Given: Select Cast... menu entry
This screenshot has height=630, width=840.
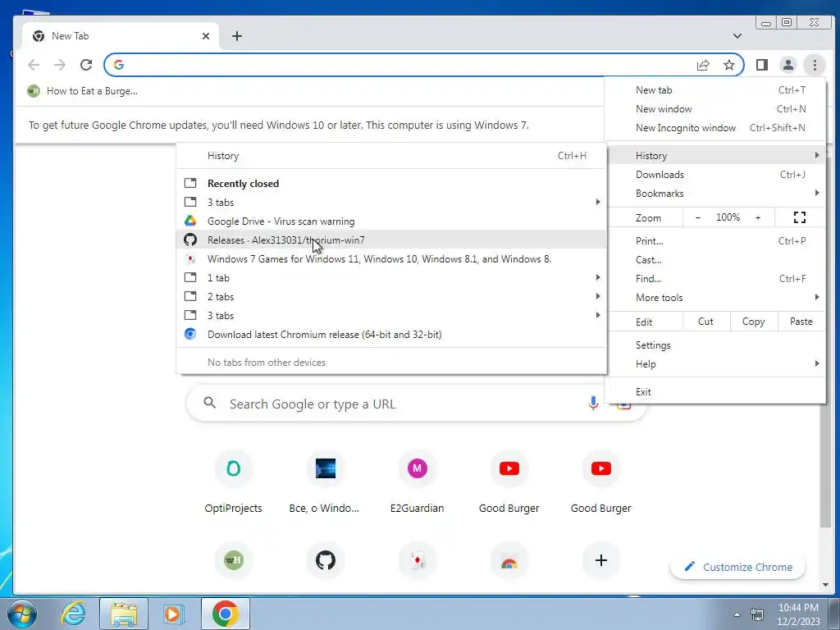Looking at the screenshot, I should point(715,260).
